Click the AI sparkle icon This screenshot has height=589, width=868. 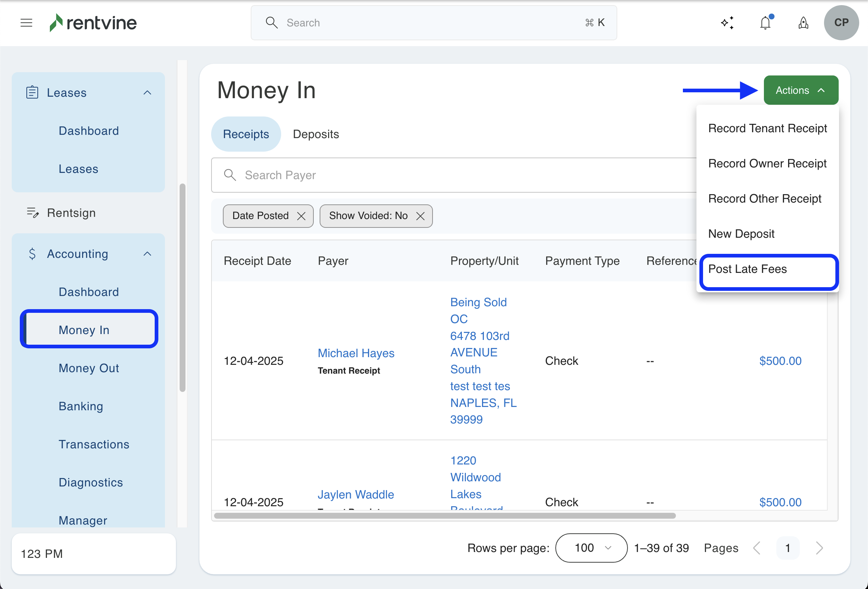tap(727, 23)
